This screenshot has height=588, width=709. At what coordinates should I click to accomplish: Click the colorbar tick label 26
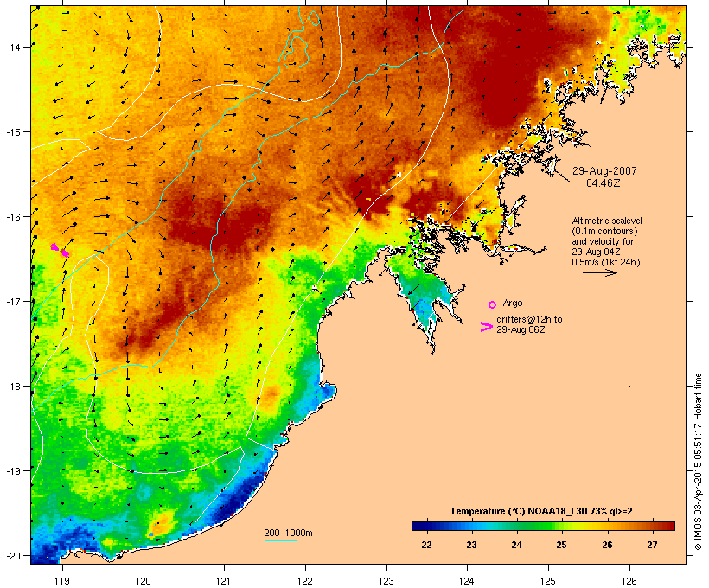[x=607, y=545]
